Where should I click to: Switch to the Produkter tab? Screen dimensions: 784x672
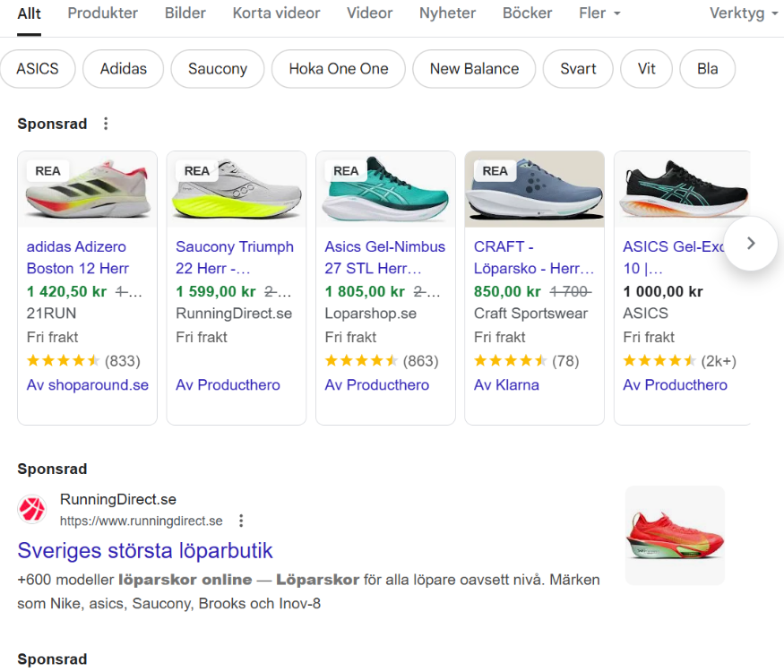click(x=102, y=13)
